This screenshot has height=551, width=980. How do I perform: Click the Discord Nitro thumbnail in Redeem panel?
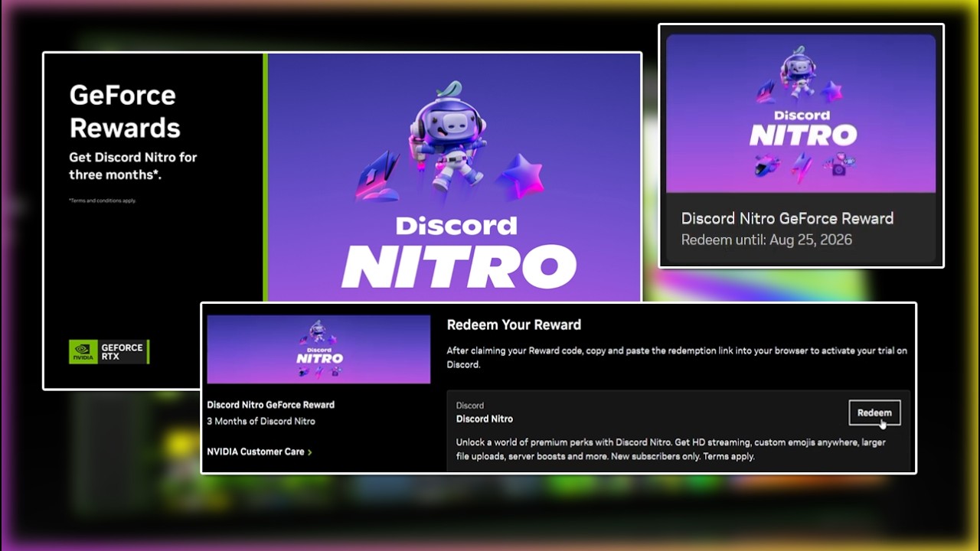pos(318,349)
